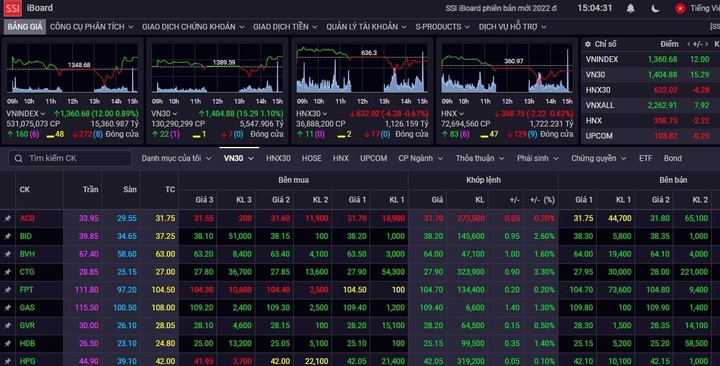Click the HNX intraday chart

click(507, 68)
